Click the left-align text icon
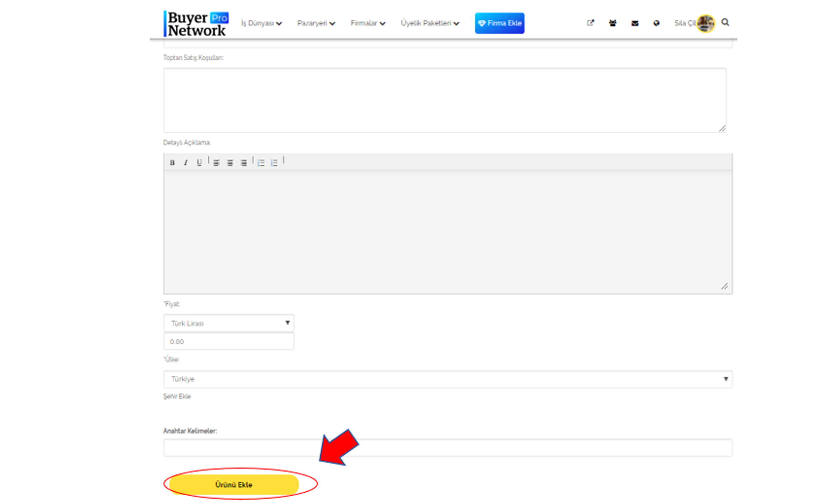Screen dimensions: 828x504 [216, 162]
